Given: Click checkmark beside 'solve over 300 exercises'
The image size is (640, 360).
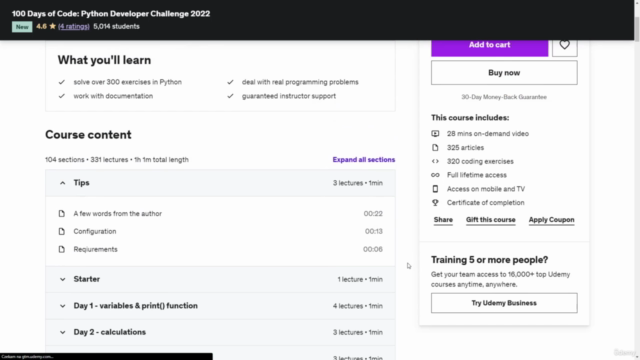Looking at the screenshot, I should pos(62,82).
